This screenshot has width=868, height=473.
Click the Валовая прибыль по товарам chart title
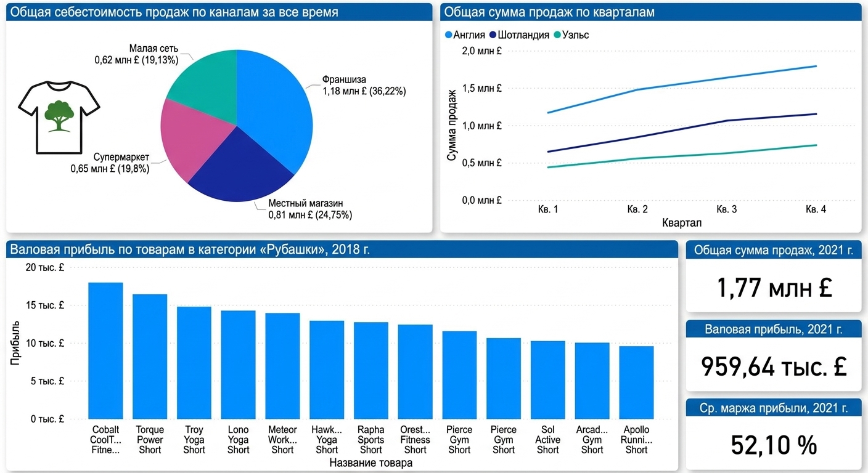tap(190, 249)
